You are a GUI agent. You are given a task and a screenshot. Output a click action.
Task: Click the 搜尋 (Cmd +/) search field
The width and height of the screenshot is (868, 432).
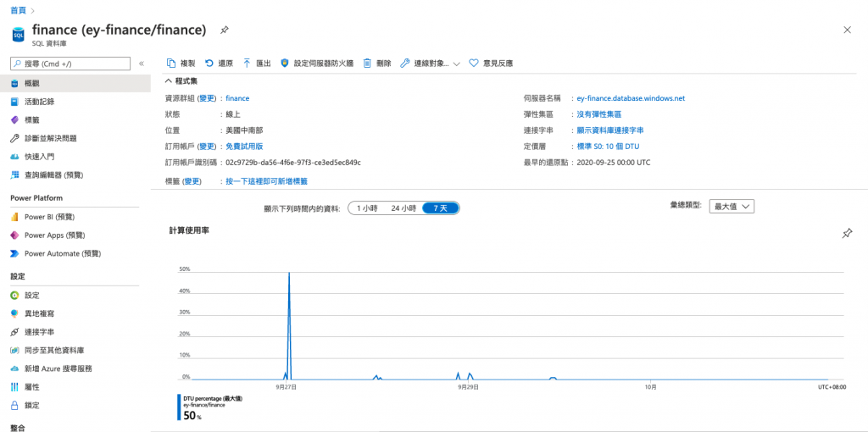click(x=70, y=64)
